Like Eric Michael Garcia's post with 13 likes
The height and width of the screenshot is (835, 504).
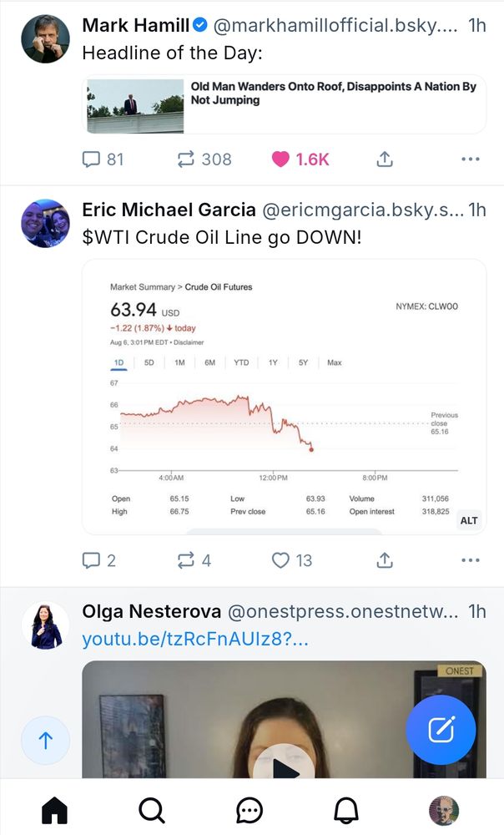pos(292,560)
